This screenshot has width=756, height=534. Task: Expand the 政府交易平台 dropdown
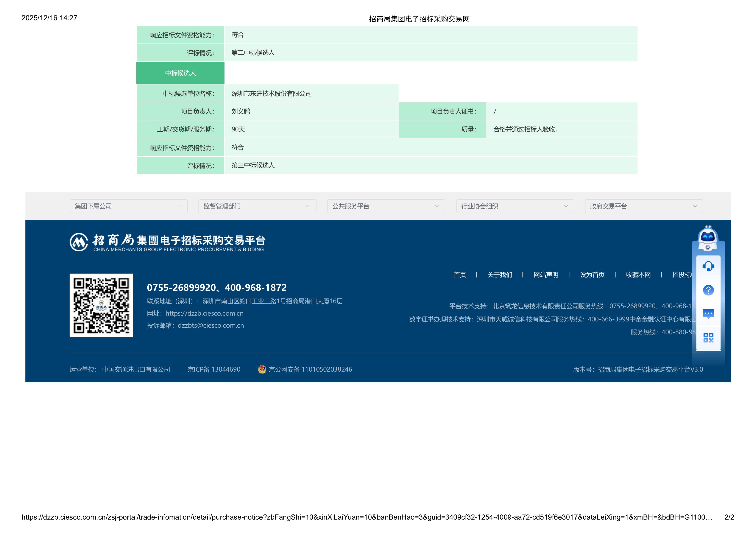[644, 206]
